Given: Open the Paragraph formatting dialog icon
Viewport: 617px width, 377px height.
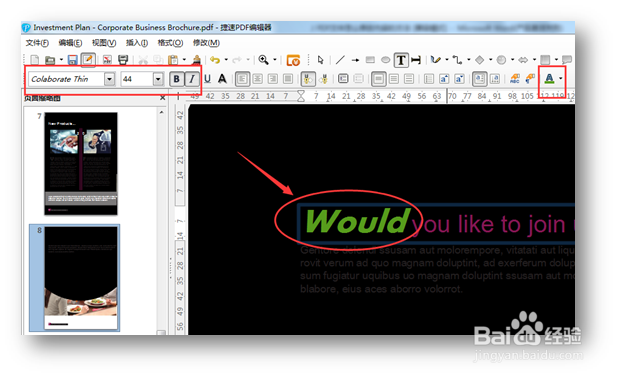Looking at the screenshot, I should pyautogui.click(x=530, y=79).
